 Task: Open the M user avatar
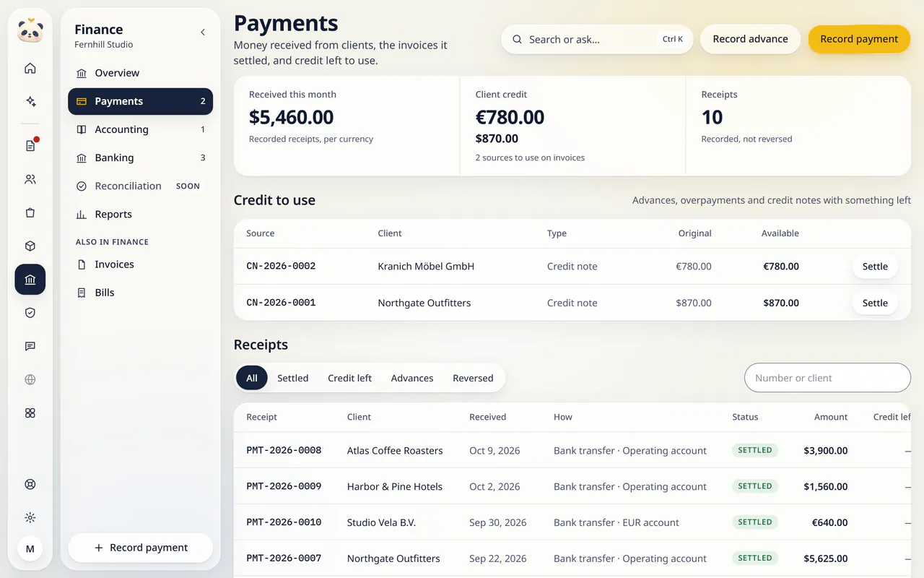30,549
